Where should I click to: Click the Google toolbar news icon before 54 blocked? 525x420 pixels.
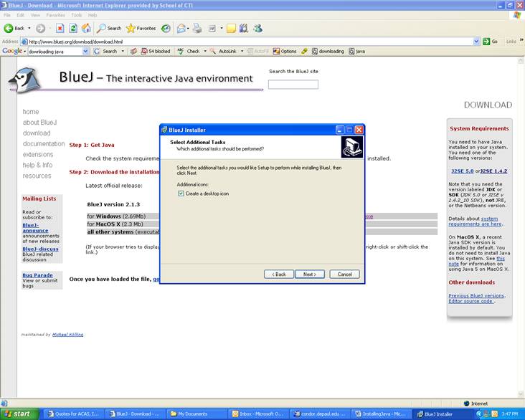tap(133, 51)
